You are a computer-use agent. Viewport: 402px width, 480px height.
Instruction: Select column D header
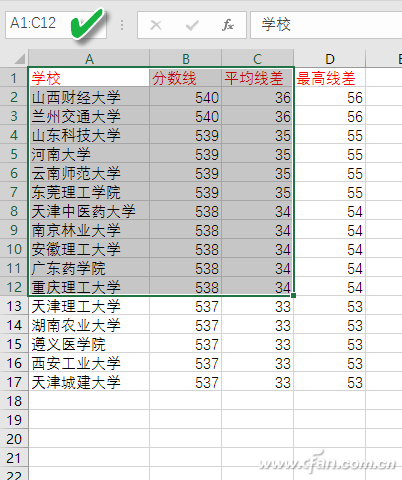330,59
